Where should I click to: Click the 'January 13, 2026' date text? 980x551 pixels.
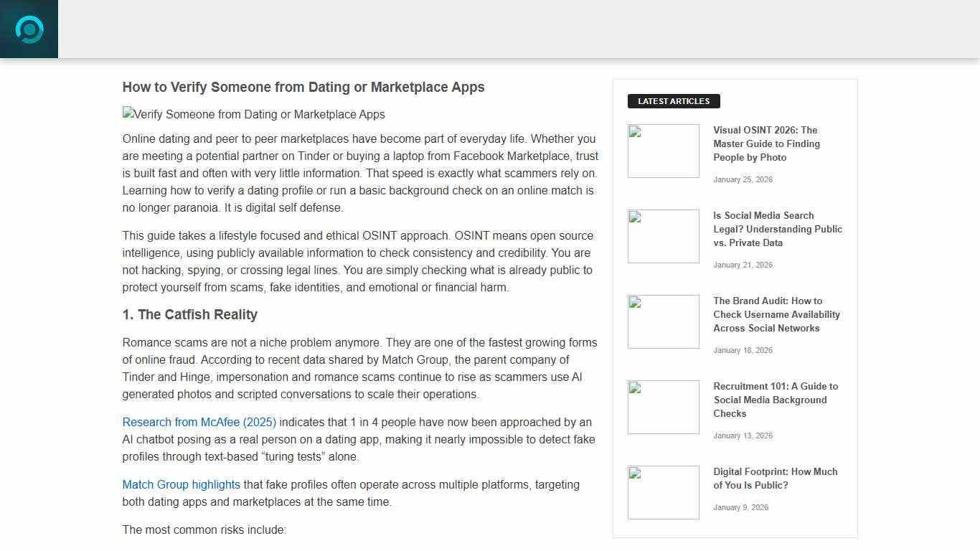point(743,435)
